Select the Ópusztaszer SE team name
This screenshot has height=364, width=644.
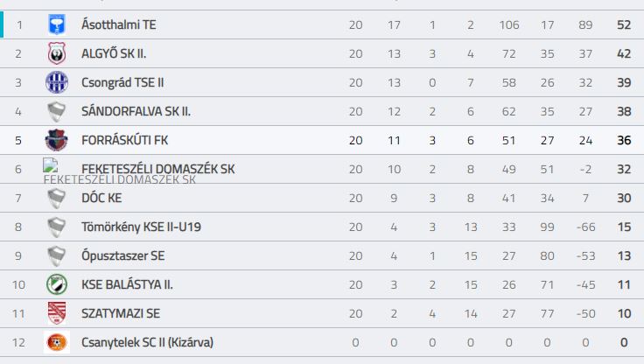click(x=122, y=255)
